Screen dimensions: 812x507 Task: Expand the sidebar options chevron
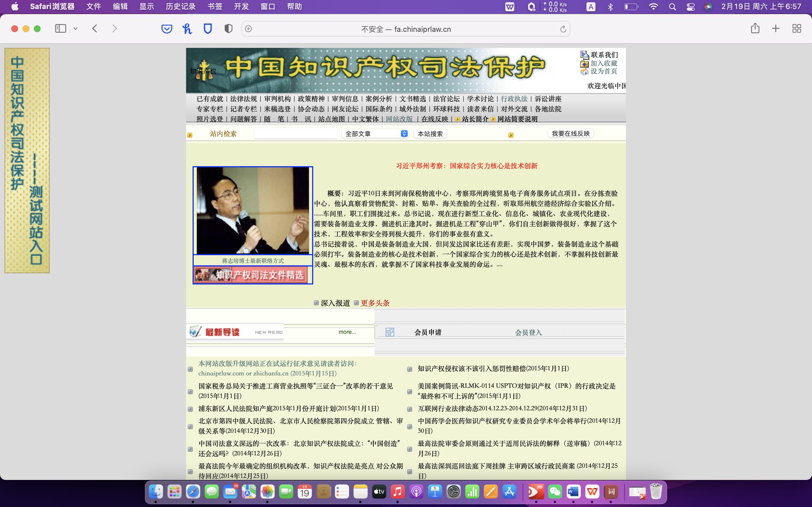(x=76, y=28)
